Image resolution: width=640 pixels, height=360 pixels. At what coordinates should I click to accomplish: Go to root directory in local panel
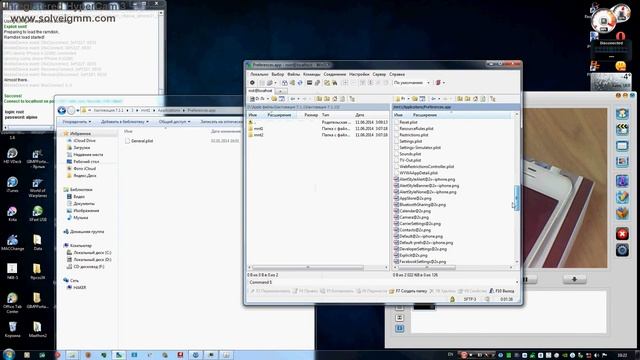pyautogui.click(x=327, y=99)
